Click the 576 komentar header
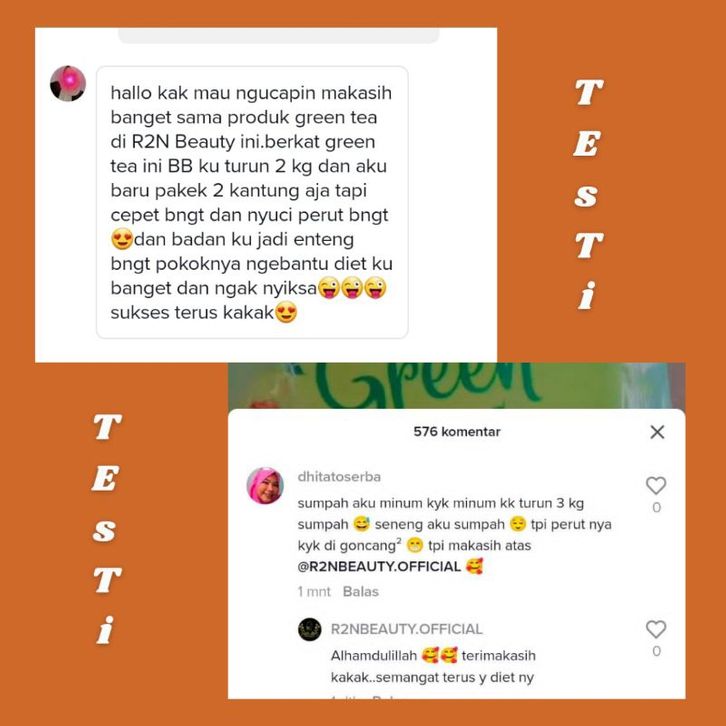 (457, 432)
